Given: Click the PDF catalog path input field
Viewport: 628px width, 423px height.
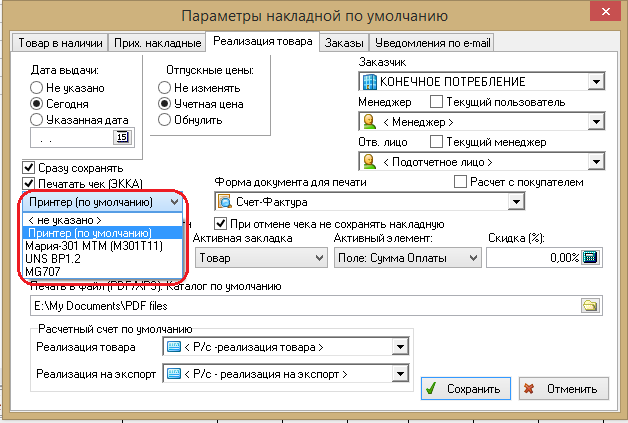Looking at the screenshot, I should [300, 305].
